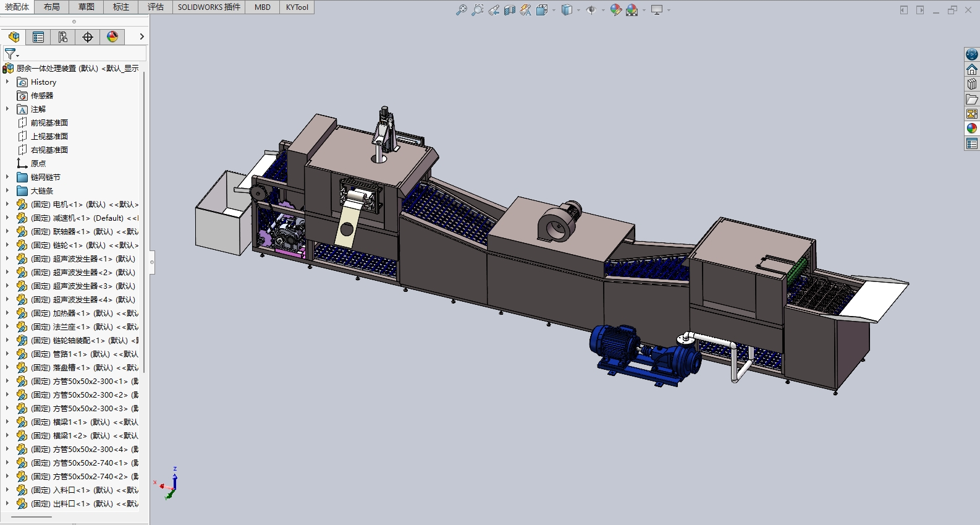Screen dimensions: 980x525
Task: Click the View Settings monitor icon
Action: click(657, 10)
